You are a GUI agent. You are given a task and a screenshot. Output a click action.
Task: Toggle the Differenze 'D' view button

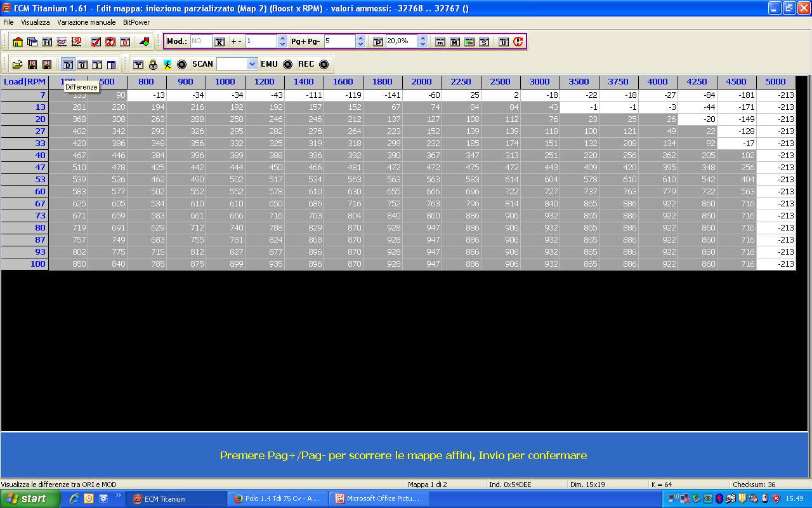[x=67, y=65]
